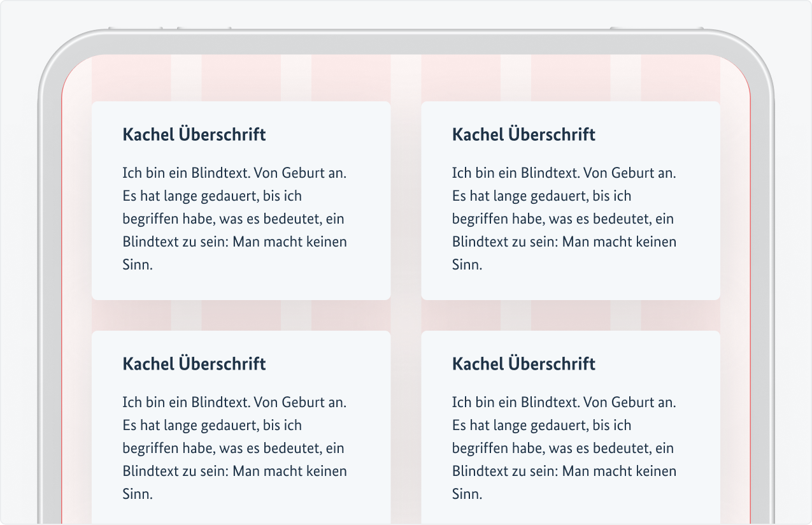
Task: Select the top-right tile's "Kachel Überschrift" heading
Action: click(524, 135)
